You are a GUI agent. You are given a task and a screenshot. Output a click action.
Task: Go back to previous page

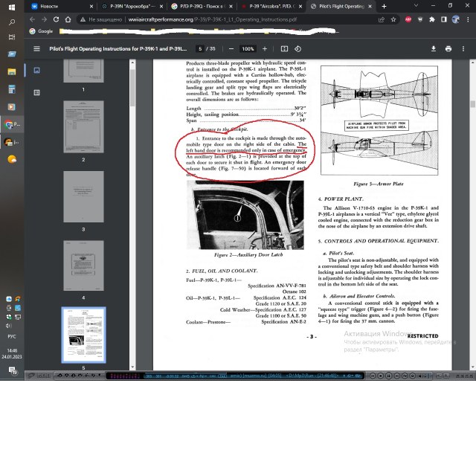(33, 19)
